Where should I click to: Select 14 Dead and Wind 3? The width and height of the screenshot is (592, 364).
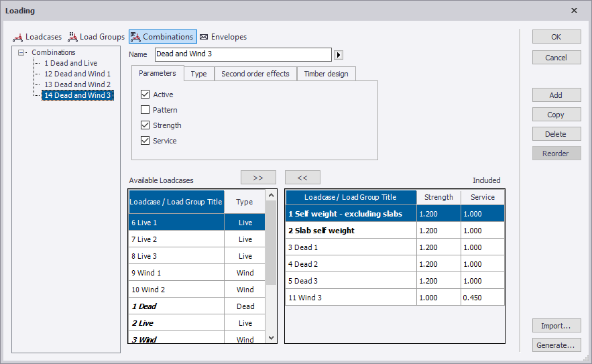(x=77, y=95)
